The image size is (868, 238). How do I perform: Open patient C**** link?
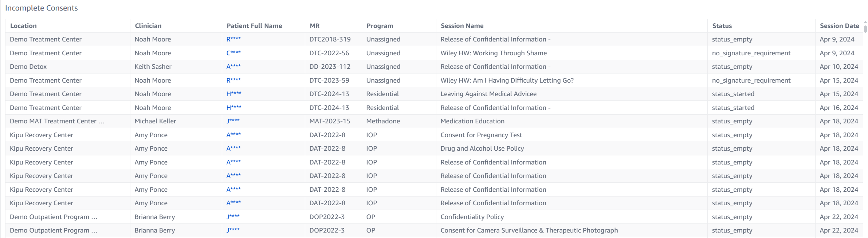coord(233,53)
